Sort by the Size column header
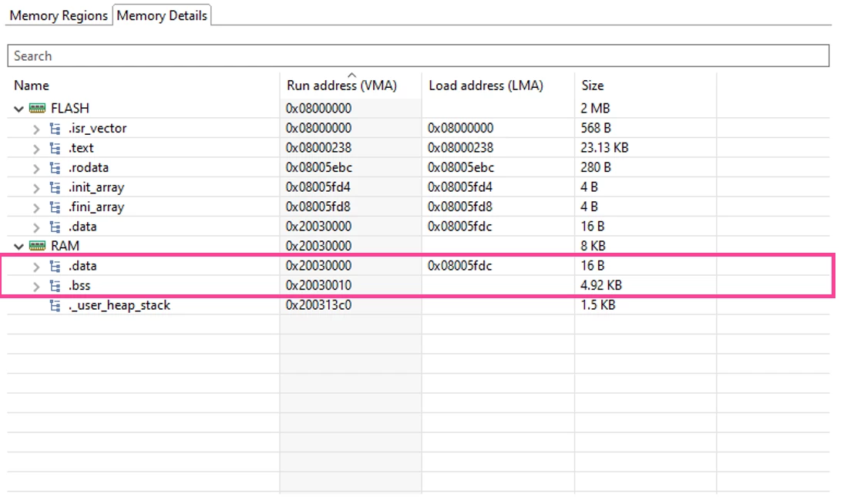The image size is (847, 504). pos(593,86)
